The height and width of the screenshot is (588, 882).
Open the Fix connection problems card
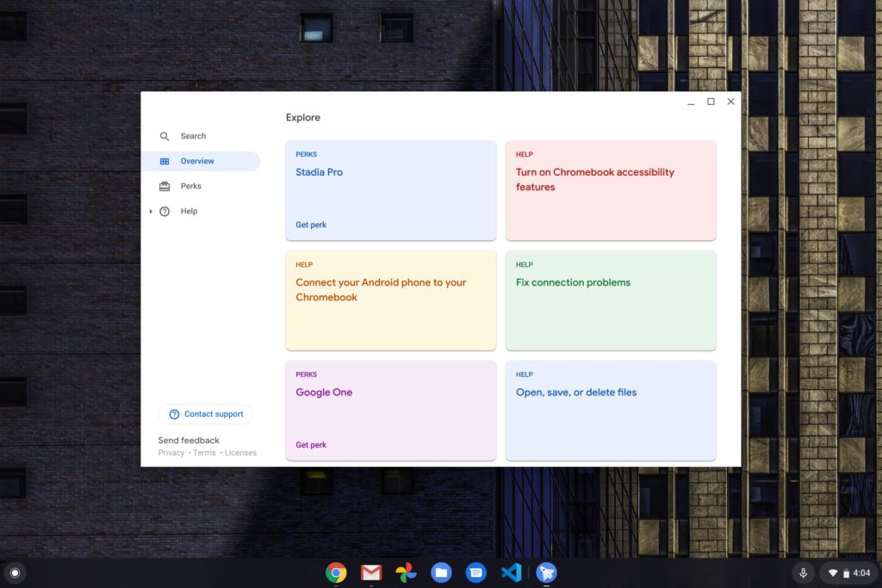pos(611,300)
